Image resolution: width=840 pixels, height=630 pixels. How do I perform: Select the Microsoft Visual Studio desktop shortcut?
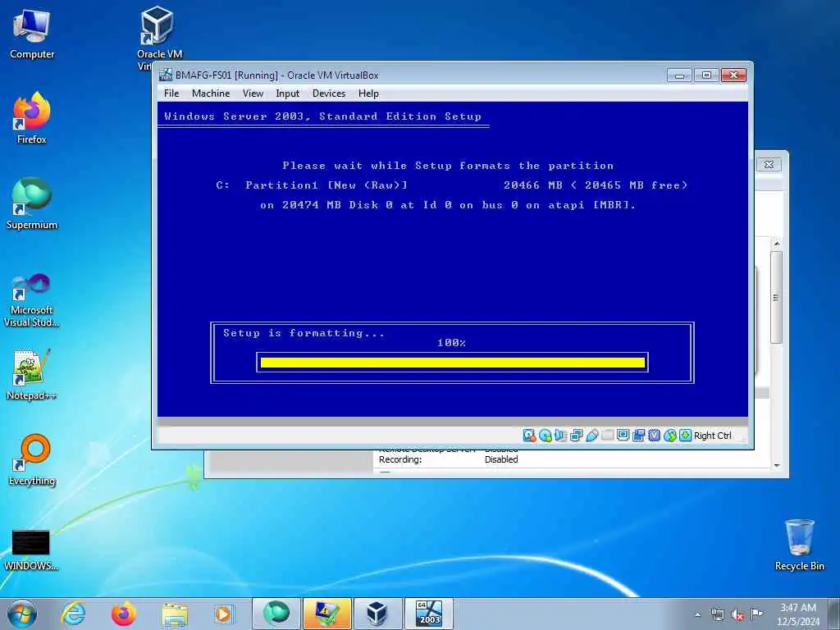pos(32,300)
